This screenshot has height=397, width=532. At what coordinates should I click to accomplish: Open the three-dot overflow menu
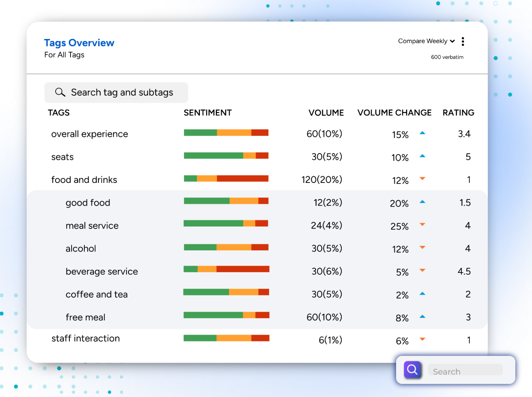click(463, 41)
